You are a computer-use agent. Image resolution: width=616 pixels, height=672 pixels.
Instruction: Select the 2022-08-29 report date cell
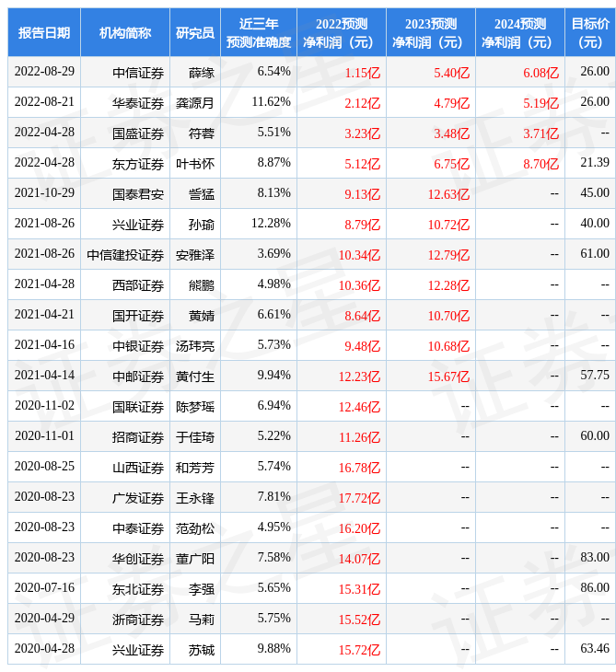coord(44,72)
